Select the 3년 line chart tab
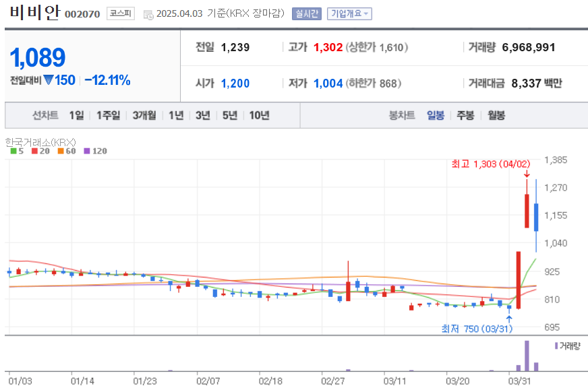The image size is (588, 392). tap(203, 115)
